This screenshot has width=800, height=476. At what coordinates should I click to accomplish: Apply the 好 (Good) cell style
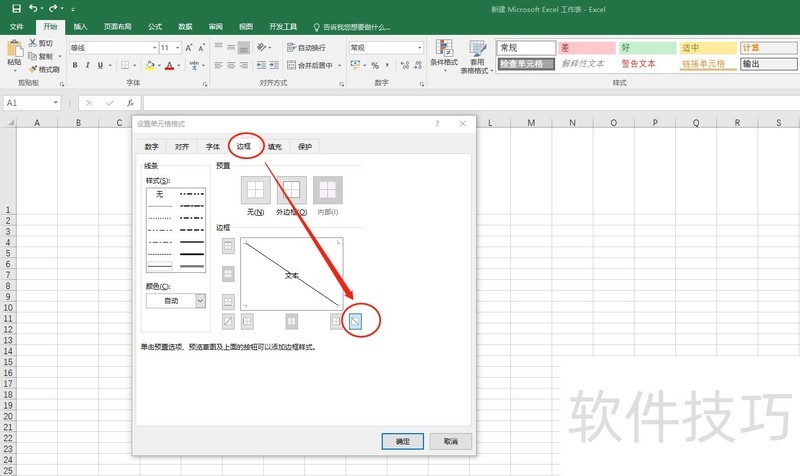click(647, 48)
